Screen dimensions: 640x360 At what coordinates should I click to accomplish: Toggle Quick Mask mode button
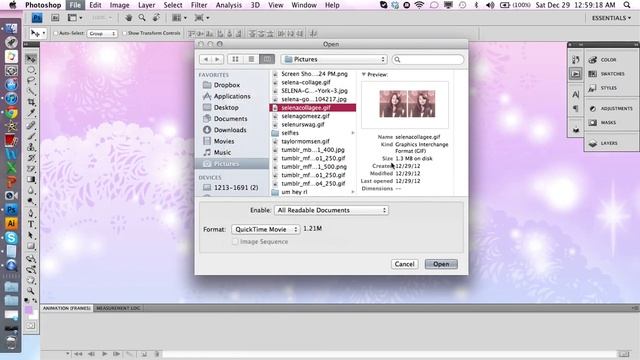31,326
